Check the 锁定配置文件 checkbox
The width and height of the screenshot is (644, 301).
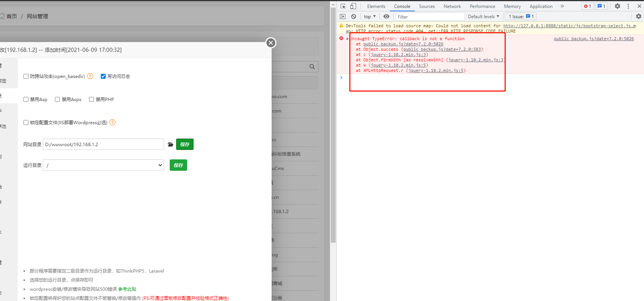(x=26, y=122)
